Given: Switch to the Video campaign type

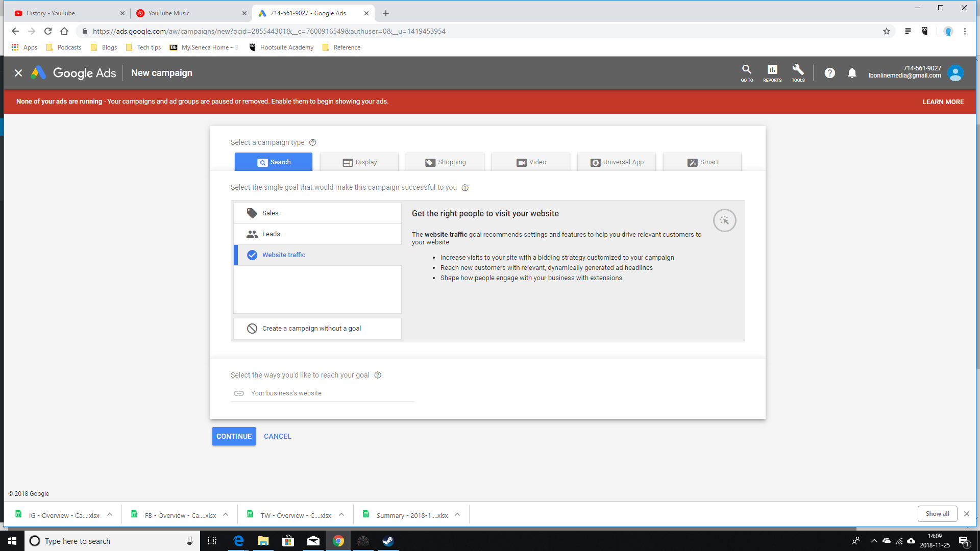Looking at the screenshot, I should [x=531, y=162].
